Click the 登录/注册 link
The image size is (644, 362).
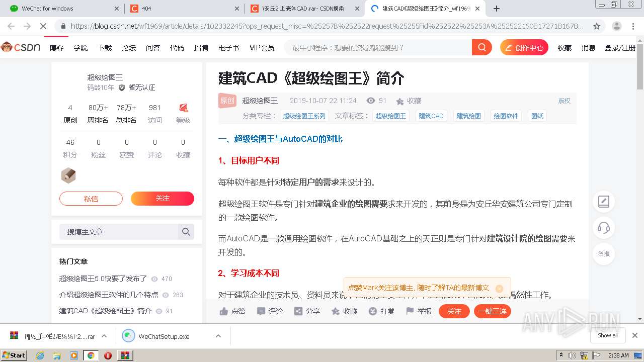(620, 48)
